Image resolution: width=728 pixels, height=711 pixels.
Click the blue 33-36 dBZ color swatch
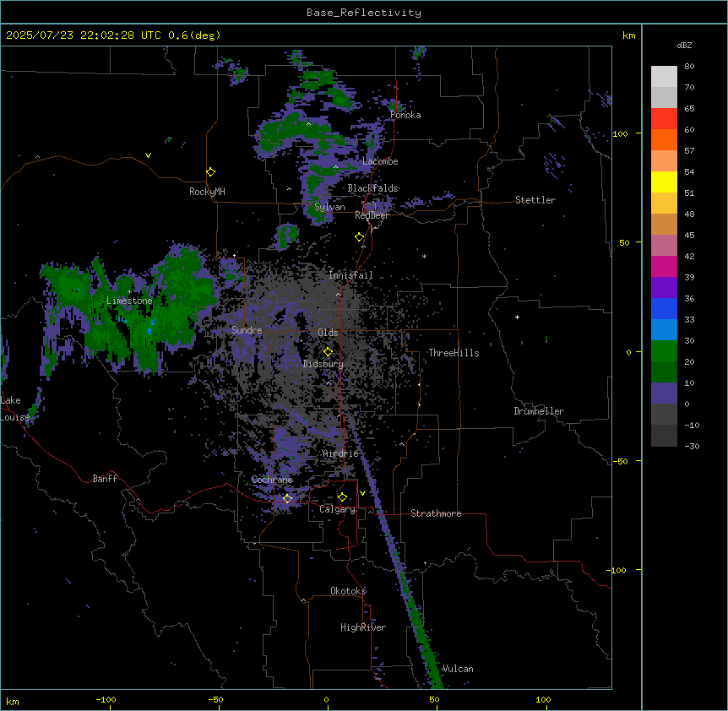pos(664,308)
